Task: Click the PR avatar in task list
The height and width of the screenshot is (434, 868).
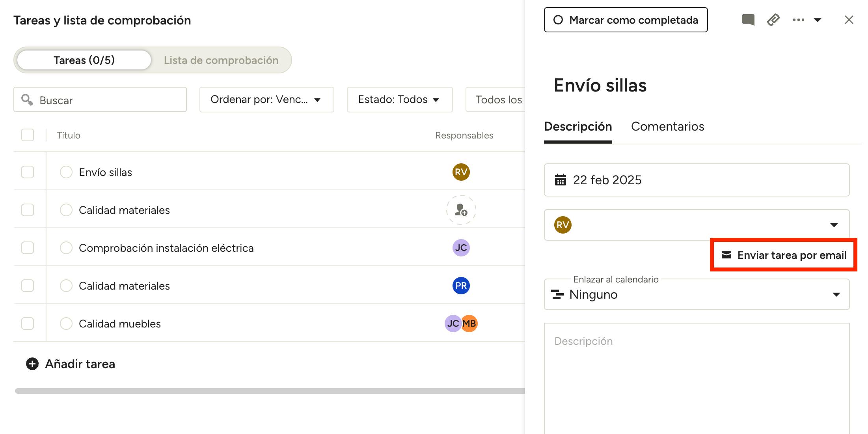Action: pos(461,286)
